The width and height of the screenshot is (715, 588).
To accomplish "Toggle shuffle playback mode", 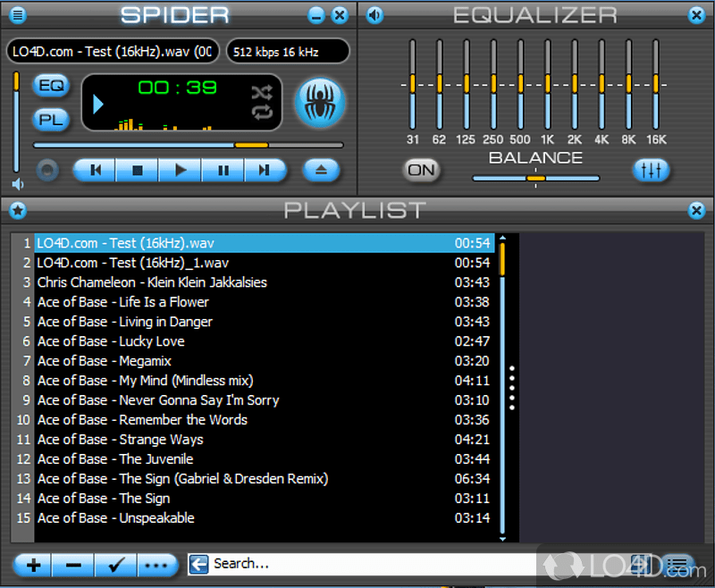I will (262, 93).
